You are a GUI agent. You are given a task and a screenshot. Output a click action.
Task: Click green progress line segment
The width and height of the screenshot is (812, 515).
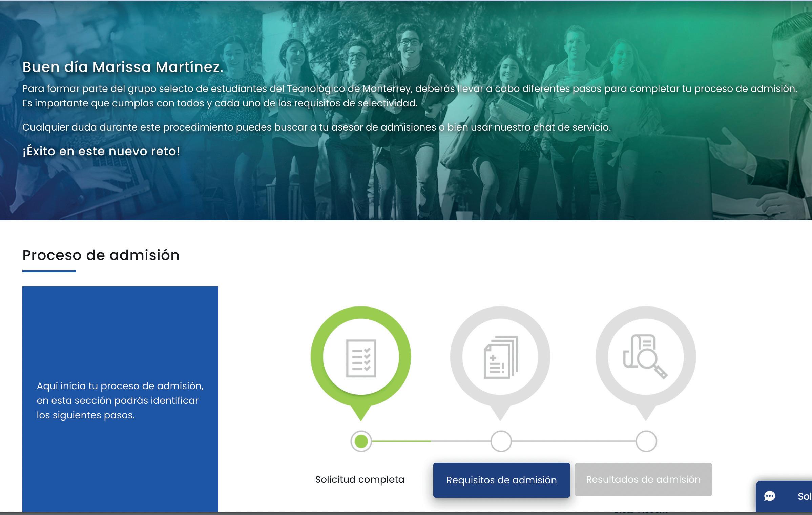(x=401, y=441)
